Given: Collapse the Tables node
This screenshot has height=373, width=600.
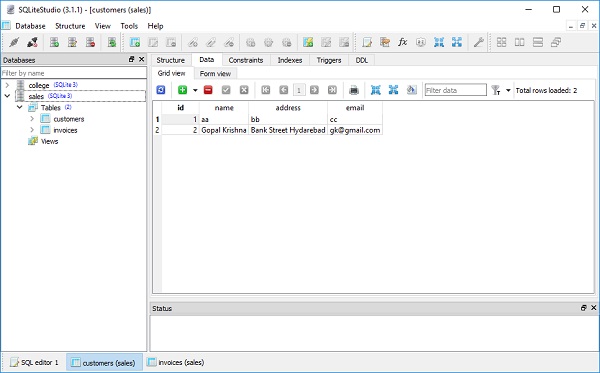Looking at the screenshot, I should [x=20, y=107].
